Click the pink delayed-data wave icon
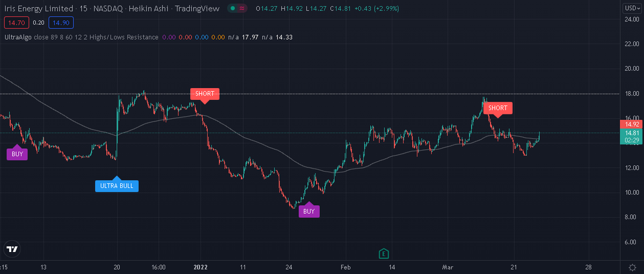This screenshot has width=644, height=274. click(242, 9)
